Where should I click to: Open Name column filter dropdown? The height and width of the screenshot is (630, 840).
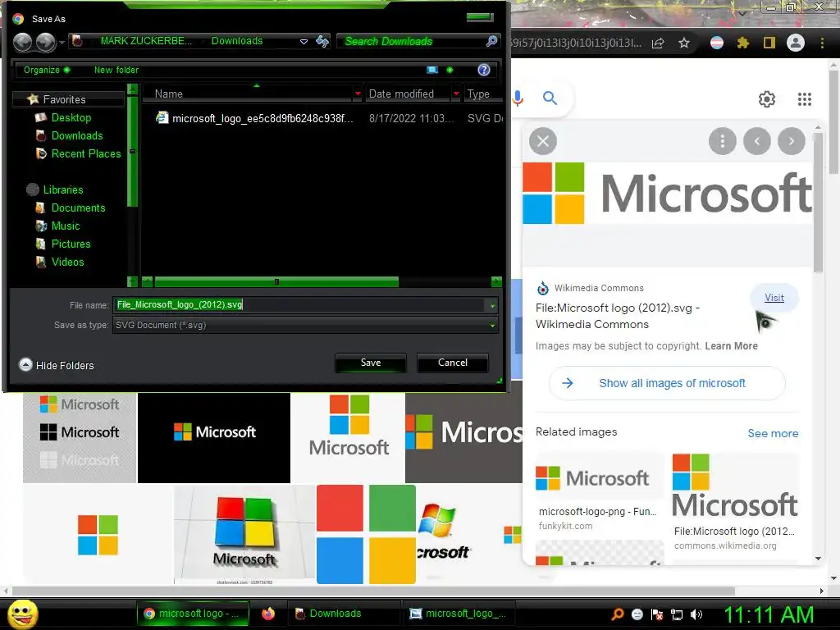tap(358, 94)
